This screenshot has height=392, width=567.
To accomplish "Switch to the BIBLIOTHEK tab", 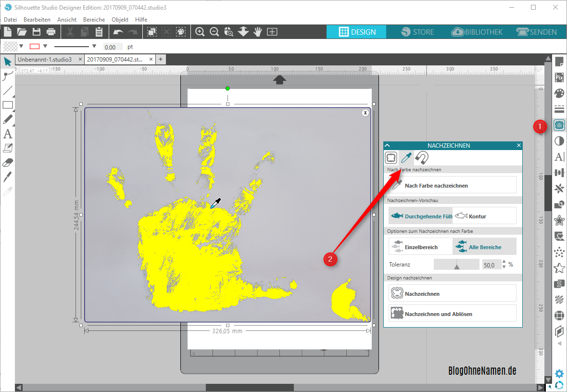I will click(x=477, y=32).
